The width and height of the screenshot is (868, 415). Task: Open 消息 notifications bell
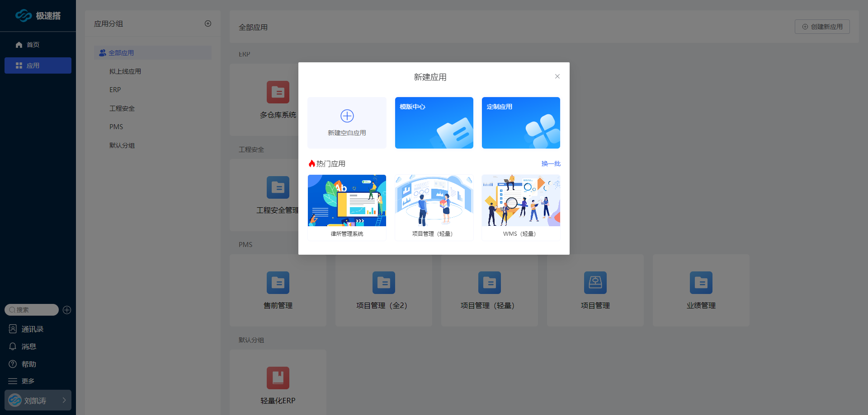13,346
